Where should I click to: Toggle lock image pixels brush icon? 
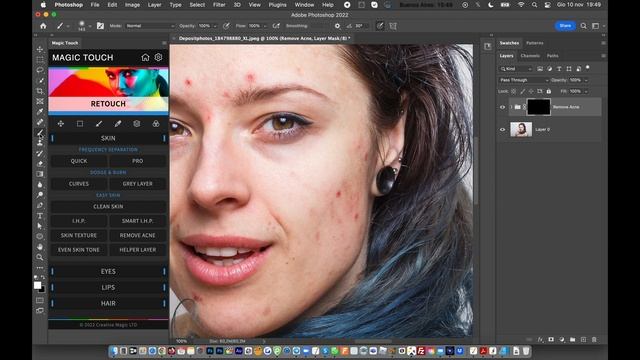coord(522,91)
